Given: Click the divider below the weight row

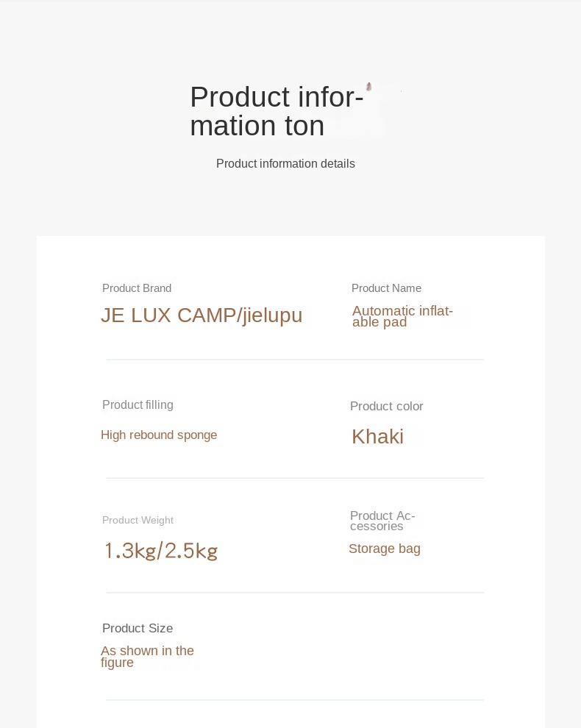Looking at the screenshot, I should (295, 593).
